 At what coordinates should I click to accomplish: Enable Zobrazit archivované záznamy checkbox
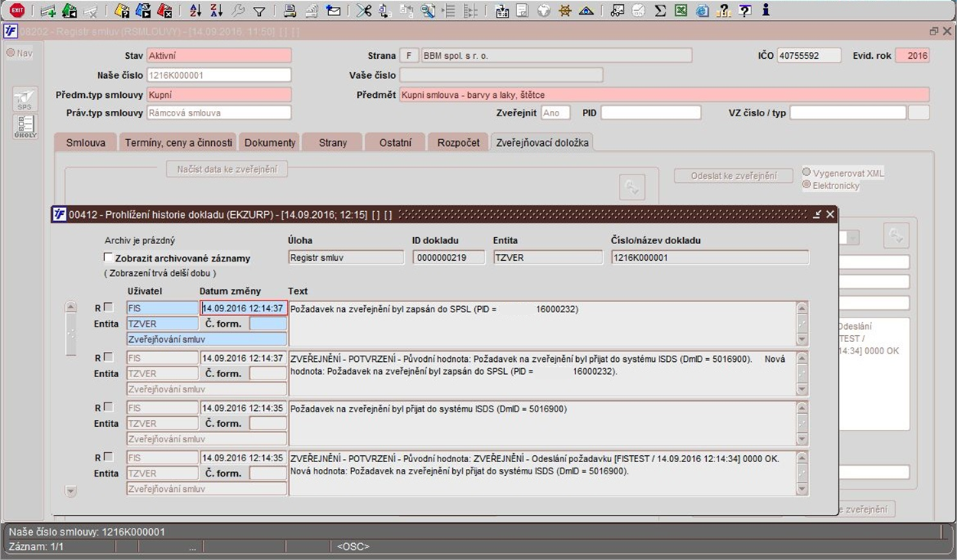point(108,258)
